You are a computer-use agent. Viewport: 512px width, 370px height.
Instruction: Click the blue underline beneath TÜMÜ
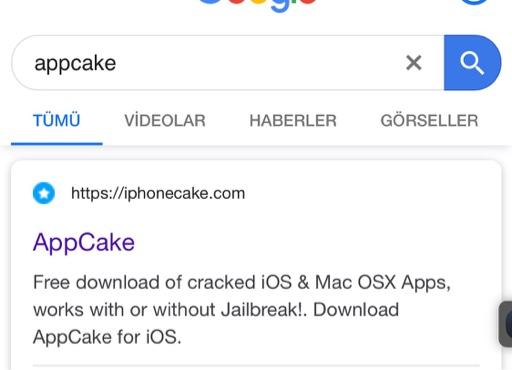57,144
